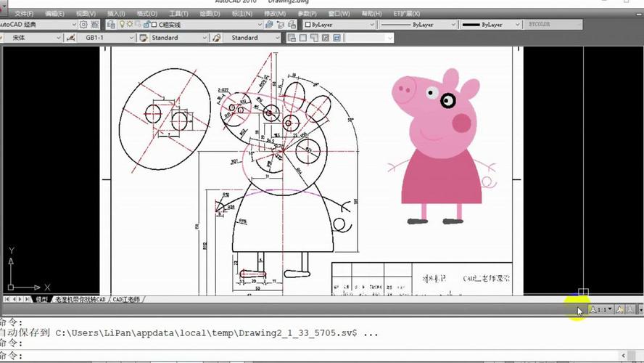Expand the Standard table style dropdown
Image resolution: width=644 pixels, height=363 pixels.
(x=204, y=38)
